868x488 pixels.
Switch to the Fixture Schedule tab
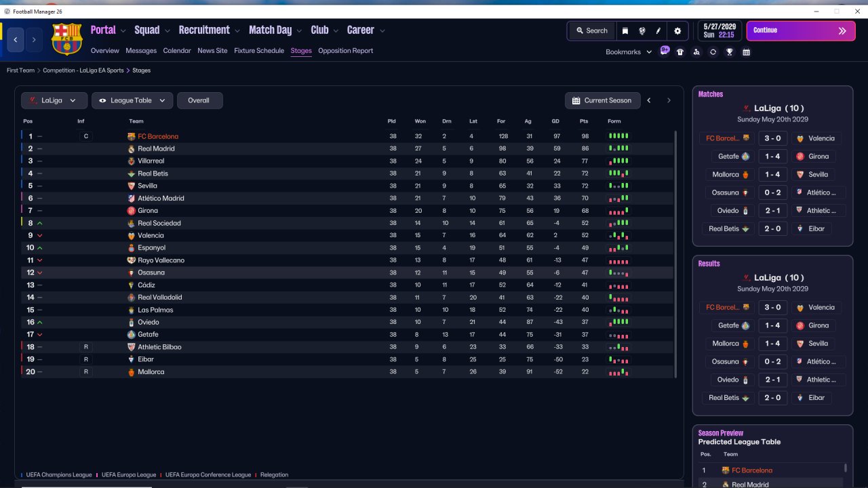tap(259, 51)
